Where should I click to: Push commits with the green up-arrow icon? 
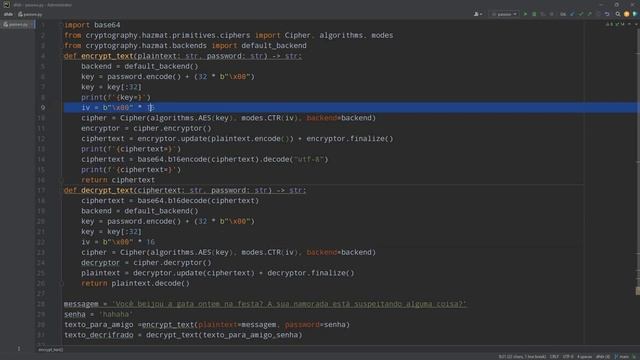[x=590, y=14]
